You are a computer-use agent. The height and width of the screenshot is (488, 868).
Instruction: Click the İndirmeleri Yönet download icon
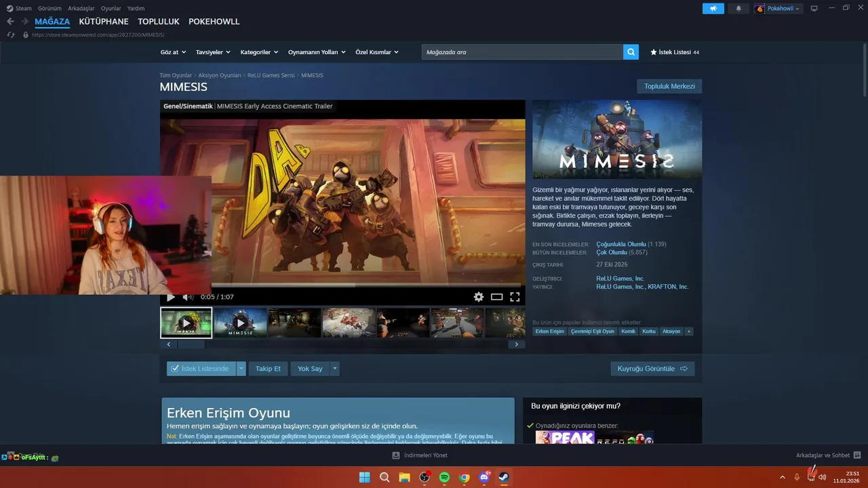click(x=396, y=455)
